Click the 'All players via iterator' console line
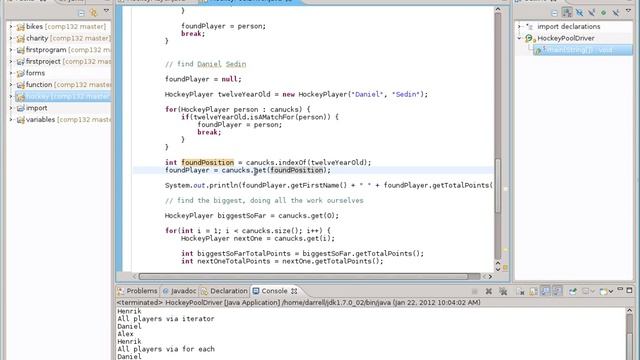The width and height of the screenshot is (640, 360). [166, 319]
